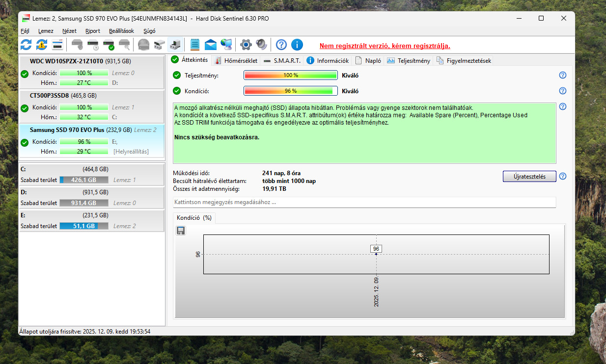Image resolution: width=606 pixels, height=364 pixels.
Task: Click the toolbar question mark help icon
Action: [281, 45]
